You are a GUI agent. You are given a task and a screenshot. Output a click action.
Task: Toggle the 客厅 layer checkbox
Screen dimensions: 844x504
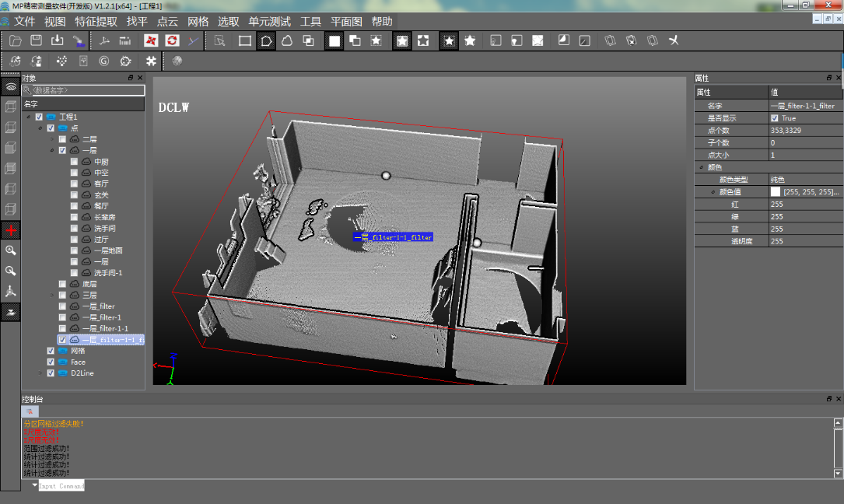75,184
